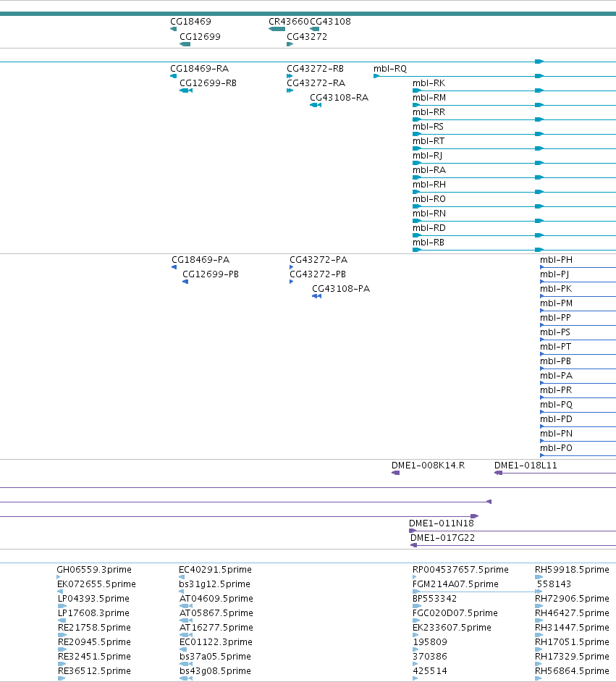Click the CG18469 gene label
This screenshot has height=682, width=616.
(x=190, y=21)
